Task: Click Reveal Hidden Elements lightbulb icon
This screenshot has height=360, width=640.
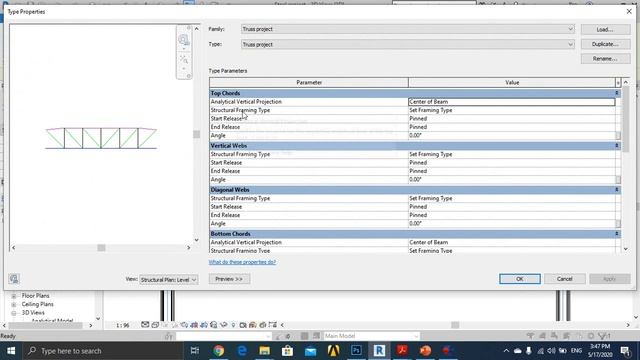Action: (x=233, y=325)
